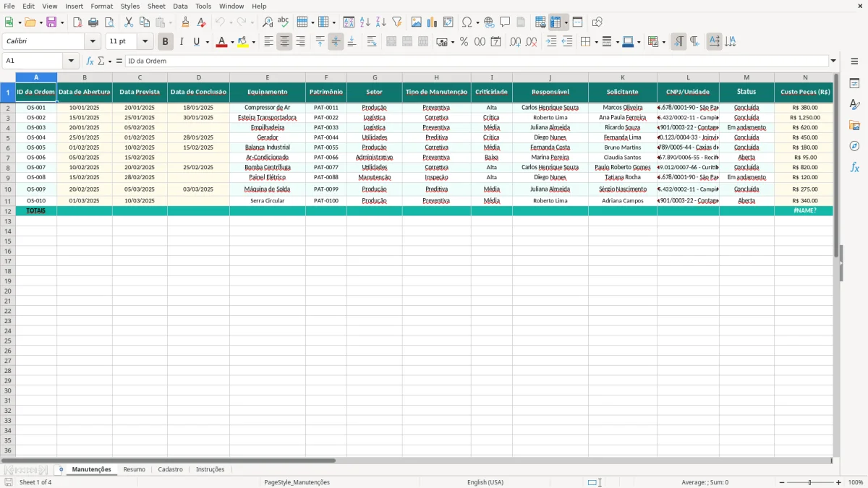The height and width of the screenshot is (488, 868).
Task: Open the Data menu
Action: point(180,6)
